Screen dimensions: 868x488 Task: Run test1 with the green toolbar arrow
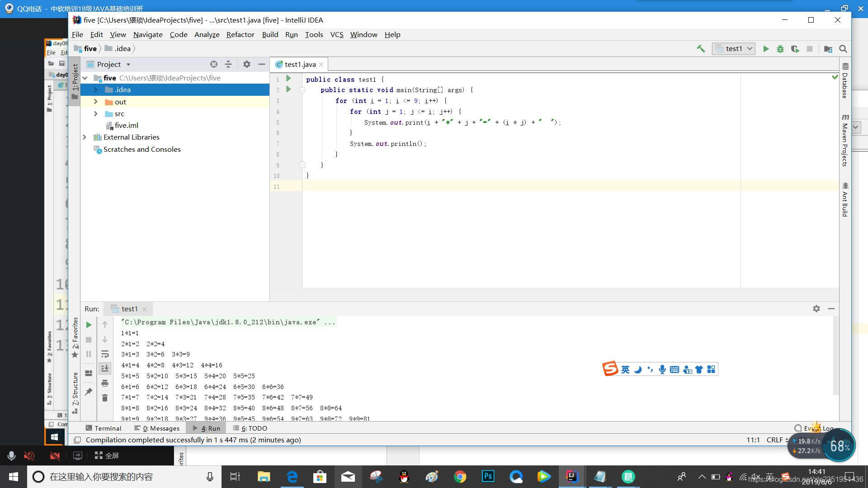[x=766, y=49]
